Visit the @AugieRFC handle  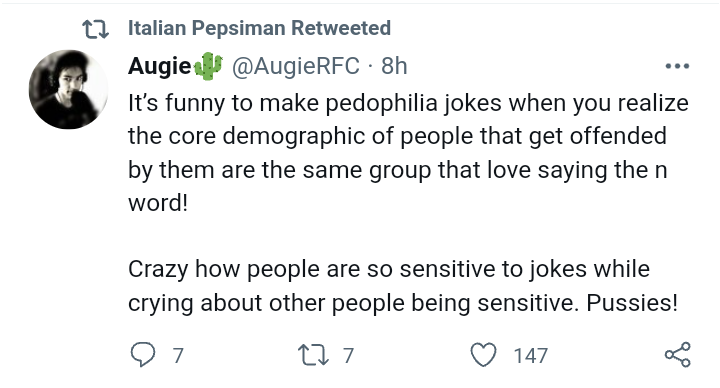(296, 66)
